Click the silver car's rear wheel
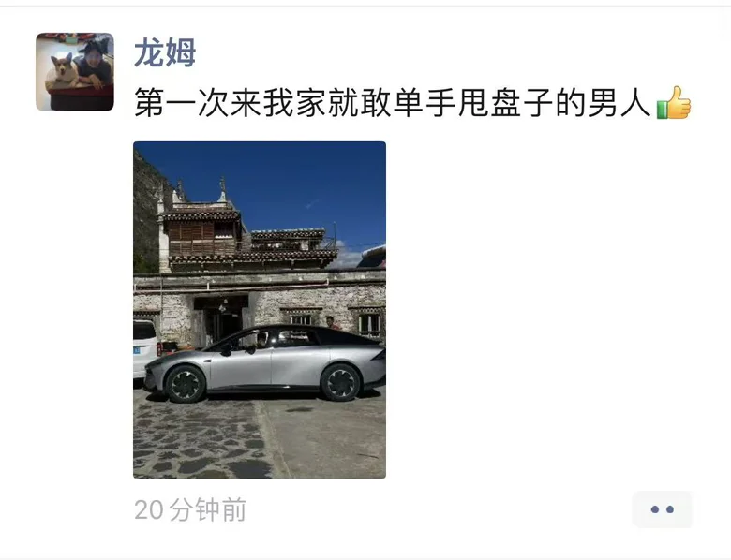 pos(340,382)
